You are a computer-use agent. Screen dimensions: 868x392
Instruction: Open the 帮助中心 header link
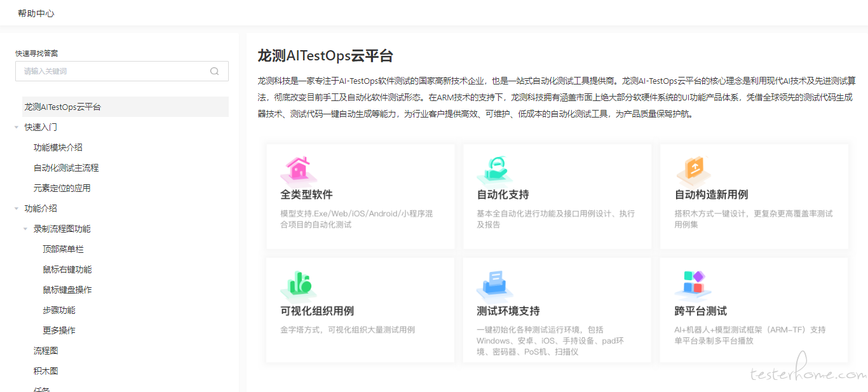[x=36, y=13]
